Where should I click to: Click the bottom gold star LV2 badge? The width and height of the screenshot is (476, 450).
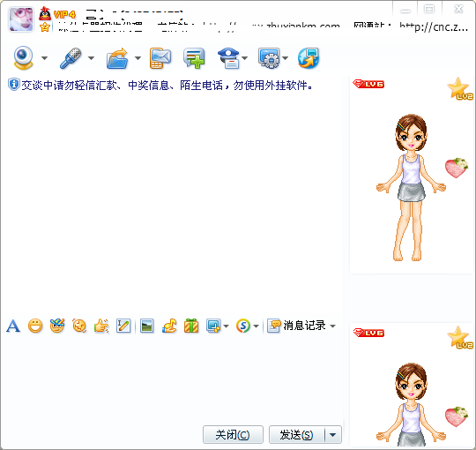point(460,338)
